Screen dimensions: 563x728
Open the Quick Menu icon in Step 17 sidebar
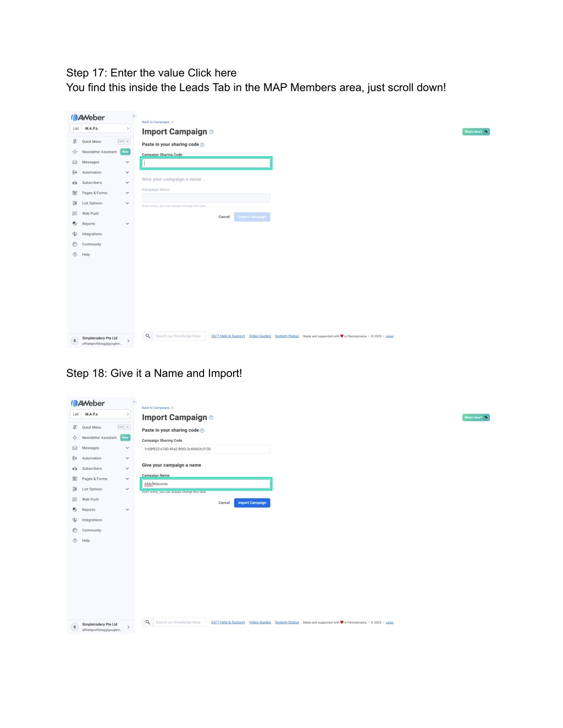coord(75,142)
